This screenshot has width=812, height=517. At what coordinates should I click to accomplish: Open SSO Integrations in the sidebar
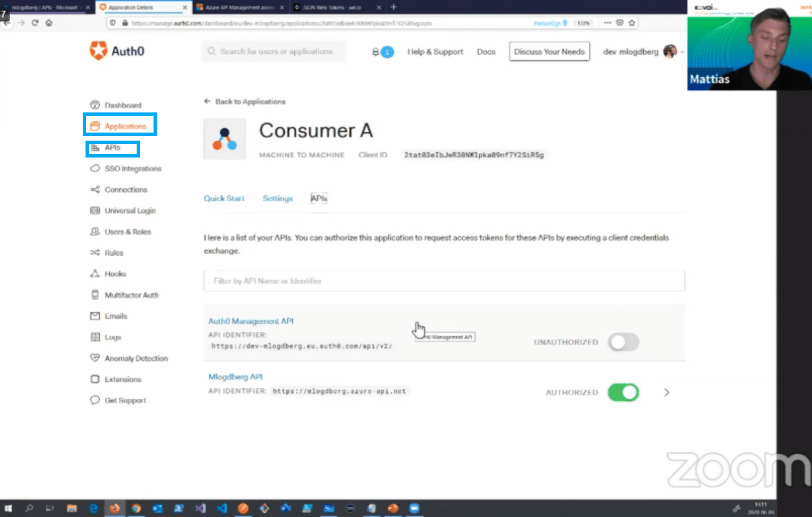(x=126, y=168)
